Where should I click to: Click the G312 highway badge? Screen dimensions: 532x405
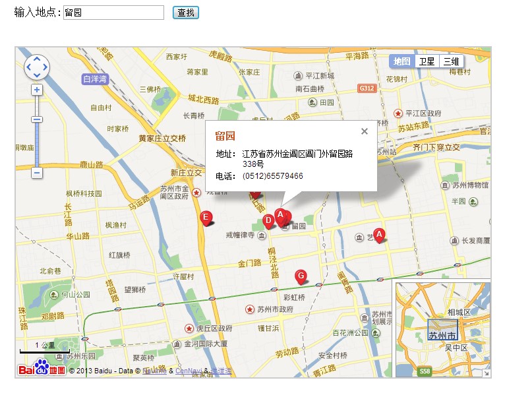(367, 88)
